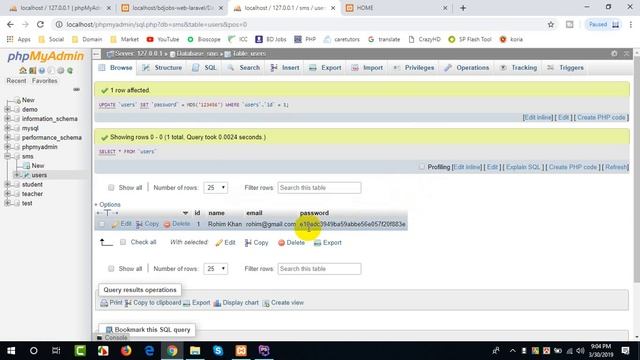Bookmark the browser page with star icon
Viewport: 640px width, 360px height.
pyautogui.click(x=551, y=24)
